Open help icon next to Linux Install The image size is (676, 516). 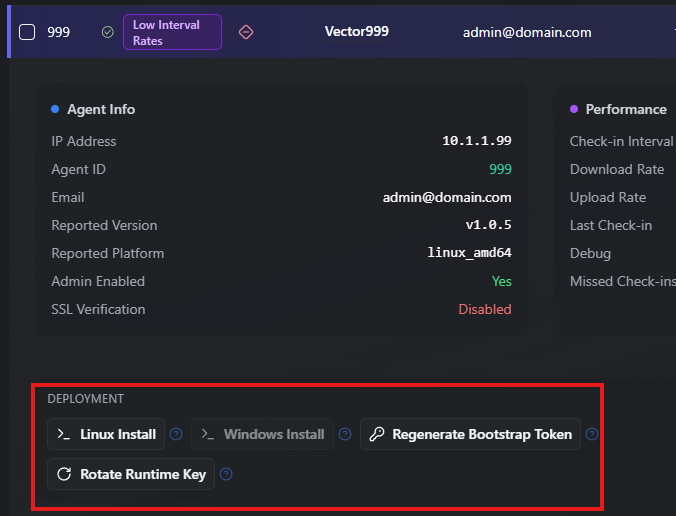176,434
